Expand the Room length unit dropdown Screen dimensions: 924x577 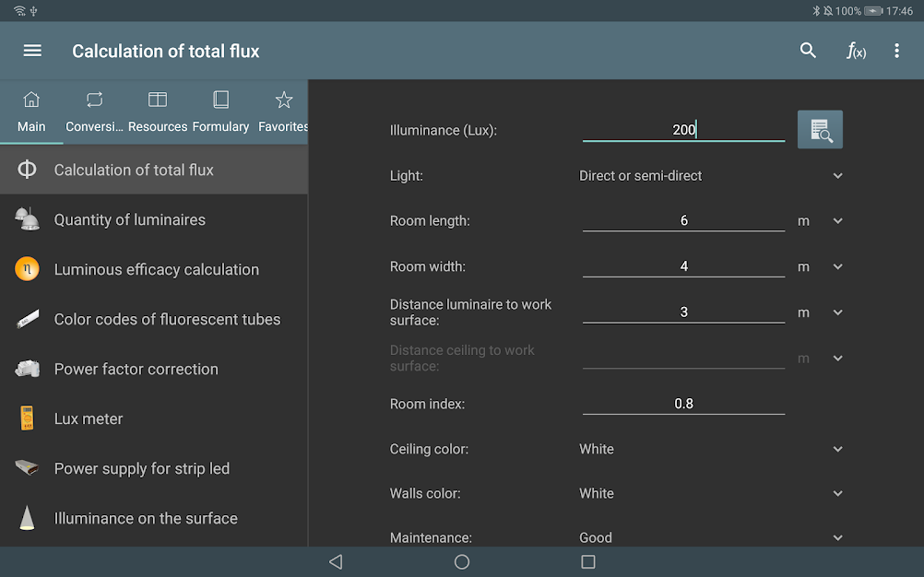coord(837,221)
